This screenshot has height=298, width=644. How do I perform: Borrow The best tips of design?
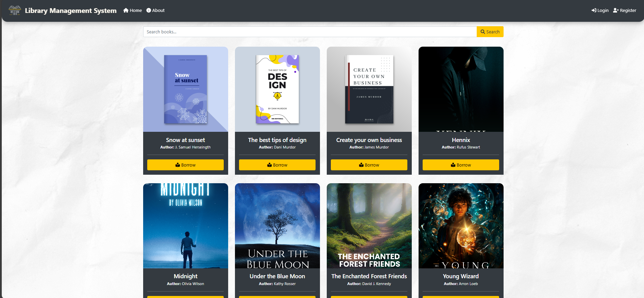click(x=277, y=165)
